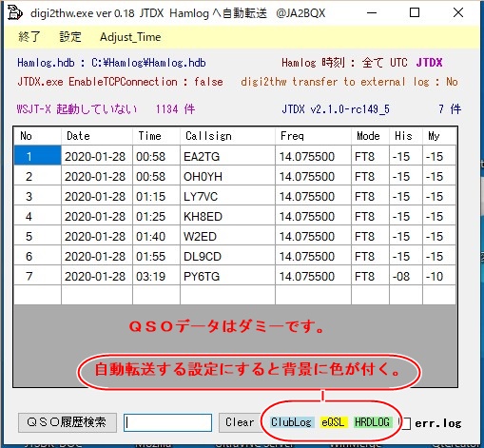Click the ClubLog blue label

[x=291, y=422]
